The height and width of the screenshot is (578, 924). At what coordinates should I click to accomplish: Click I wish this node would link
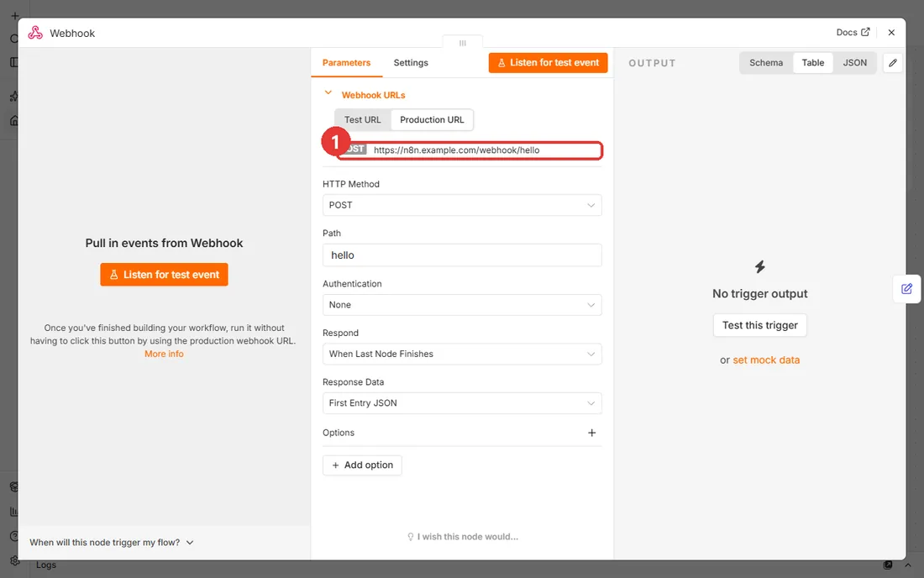pos(463,537)
